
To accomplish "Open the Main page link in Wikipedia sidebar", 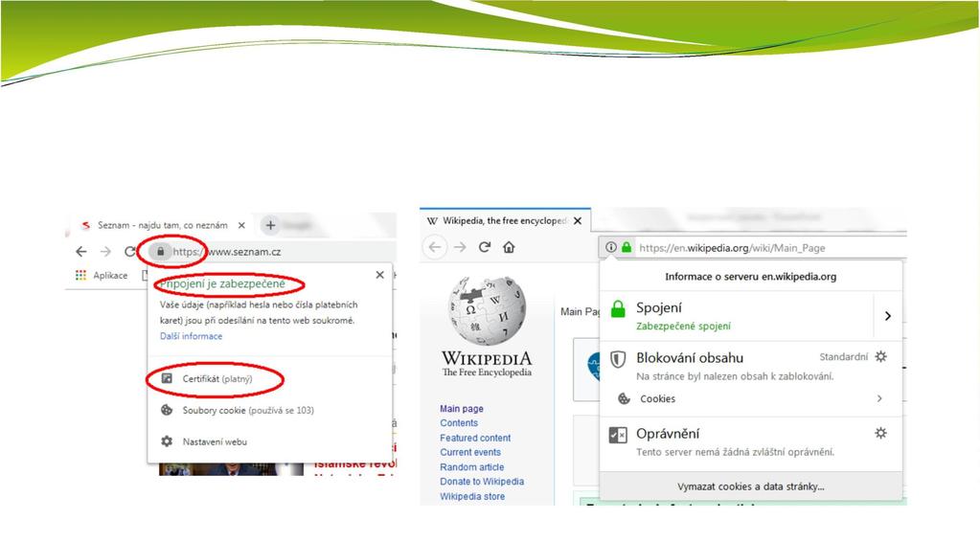I will 461,408.
